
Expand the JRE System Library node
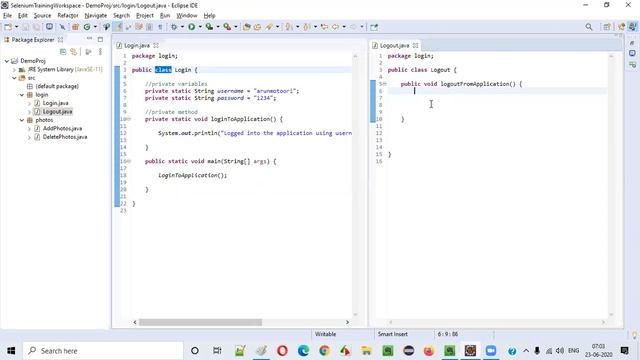click(x=14, y=69)
